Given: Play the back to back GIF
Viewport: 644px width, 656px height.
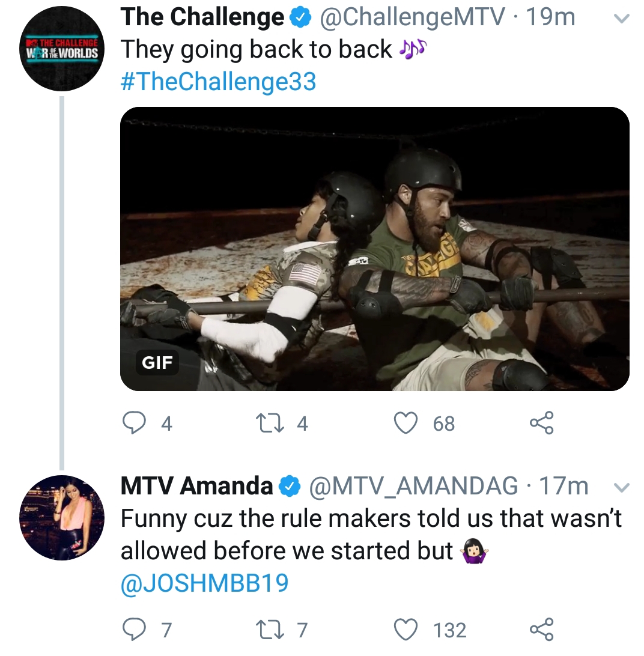Looking at the screenshot, I should [374, 249].
